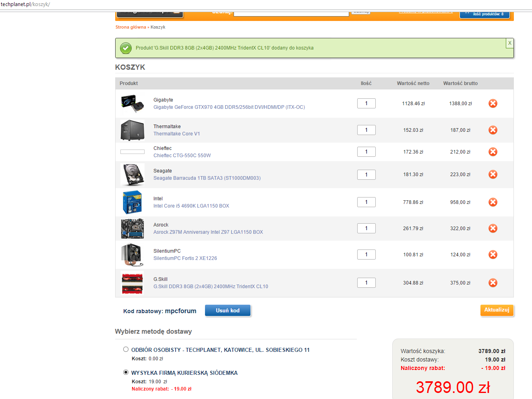Image resolution: width=532 pixels, height=399 pixels.
Task: Open Asrock Z97M Anniversary product link
Action: point(208,232)
